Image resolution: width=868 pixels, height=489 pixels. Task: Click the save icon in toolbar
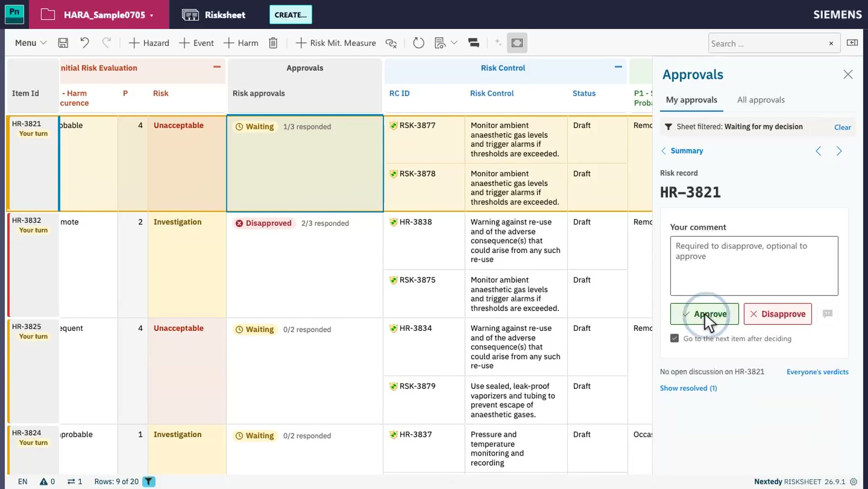click(x=63, y=43)
